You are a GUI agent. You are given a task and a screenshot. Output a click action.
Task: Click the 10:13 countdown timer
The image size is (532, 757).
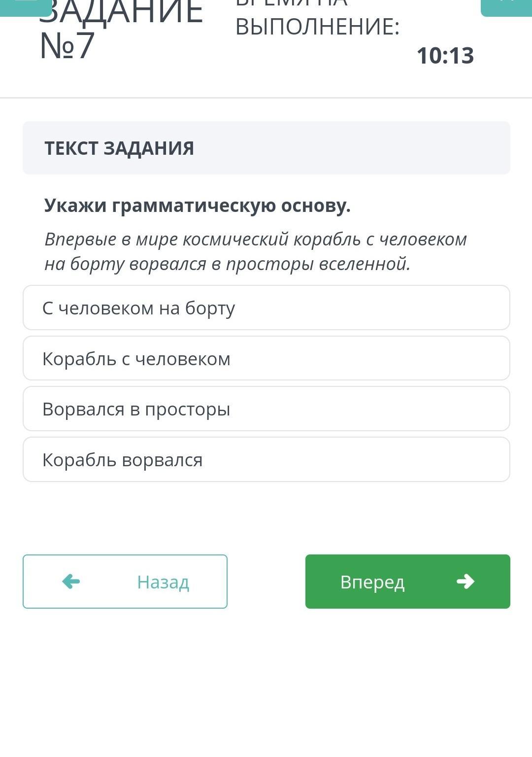pyautogui.click(x=445, y=55)
